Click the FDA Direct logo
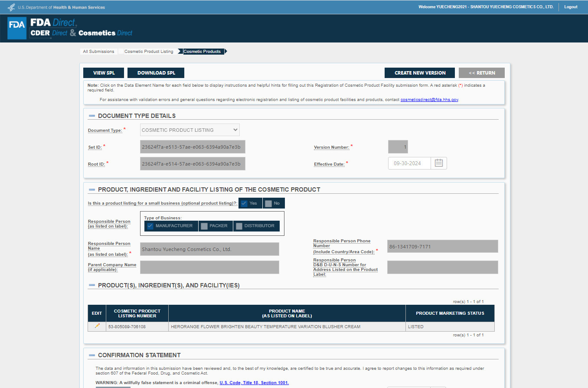Image resolution: width=588 pixels, height=388 pixels. [x=70, y=28]
